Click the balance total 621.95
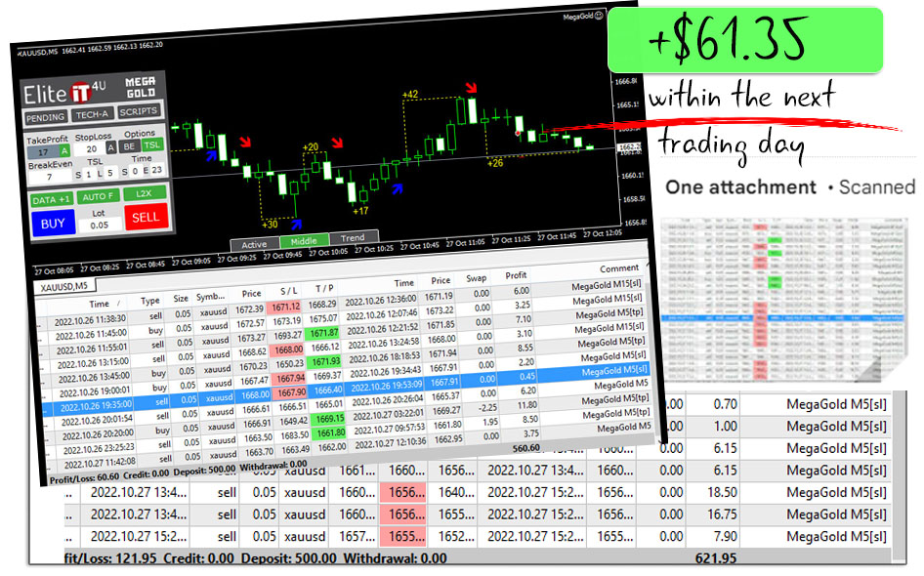 pyautogui.click(x=717, y=558)
